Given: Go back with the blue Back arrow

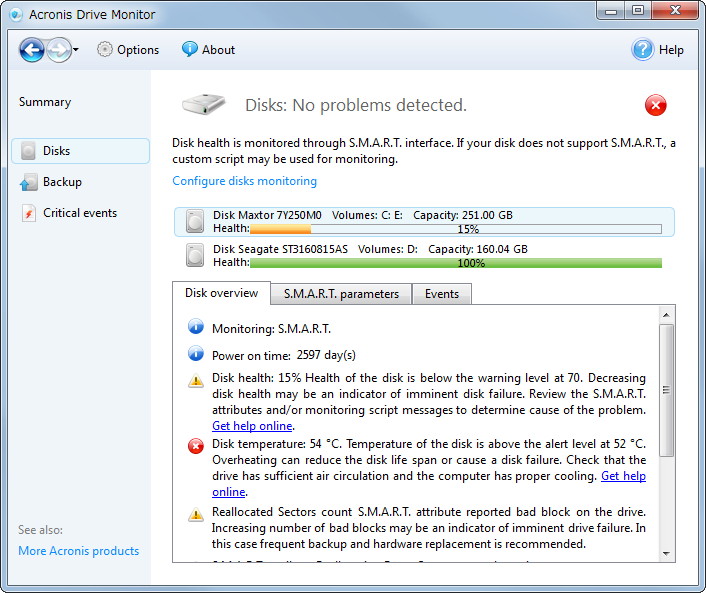Looking at the screenshot, I should [x=32, y=50].
